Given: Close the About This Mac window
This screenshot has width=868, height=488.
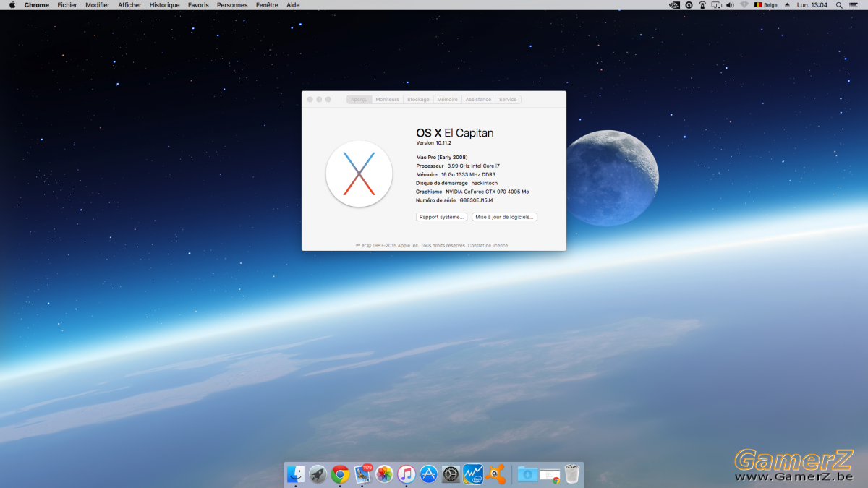Looking at the screenshot, I should pyautogui.click(x=310, y=99).
